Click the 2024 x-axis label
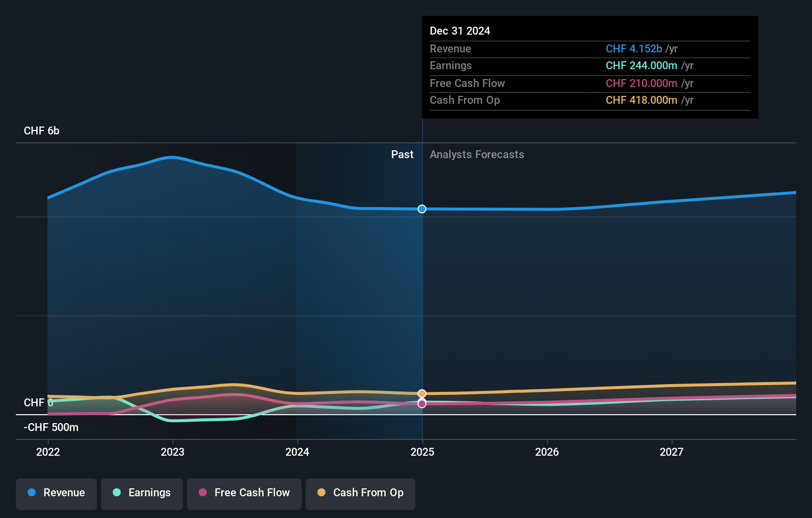The image size is (812, 518). tap(297, 452)
